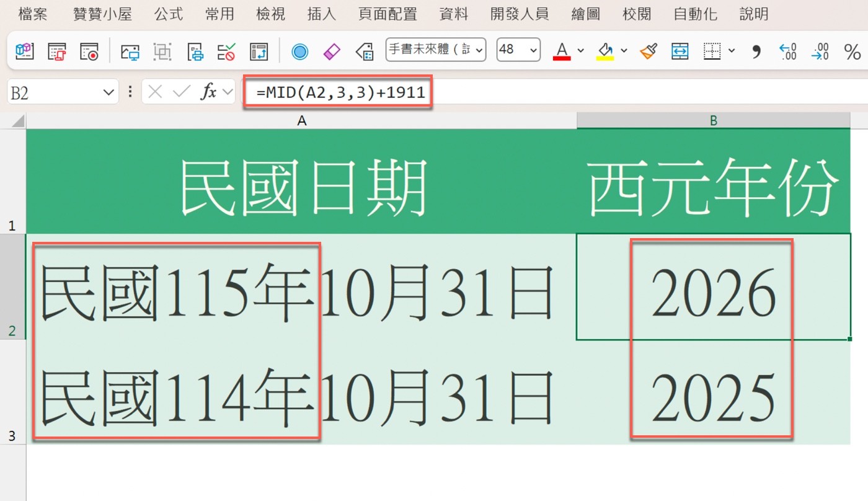Click the confirm checkmark in formula bar
This screenshot has height=501, width=868.
(x=182, y=92)
